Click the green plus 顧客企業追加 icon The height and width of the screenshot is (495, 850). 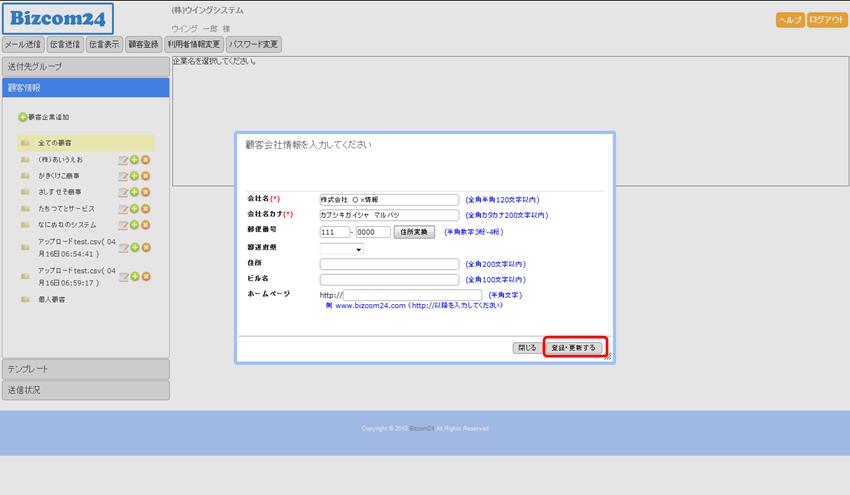[23, 118]
